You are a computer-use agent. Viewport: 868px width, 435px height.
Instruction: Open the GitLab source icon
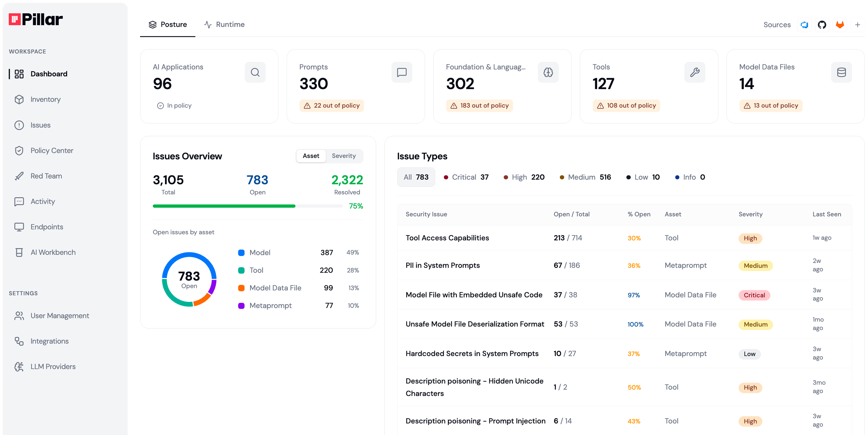(840, 25)
